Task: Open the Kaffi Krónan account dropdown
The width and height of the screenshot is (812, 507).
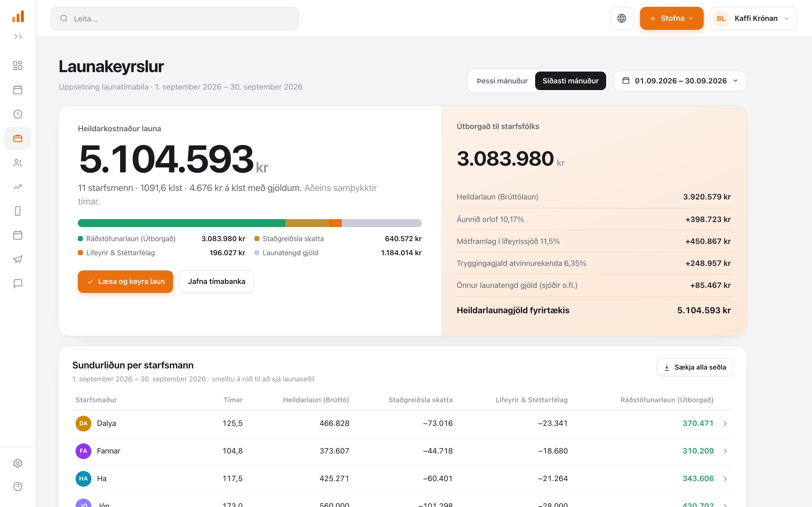Action: [753, 18]
